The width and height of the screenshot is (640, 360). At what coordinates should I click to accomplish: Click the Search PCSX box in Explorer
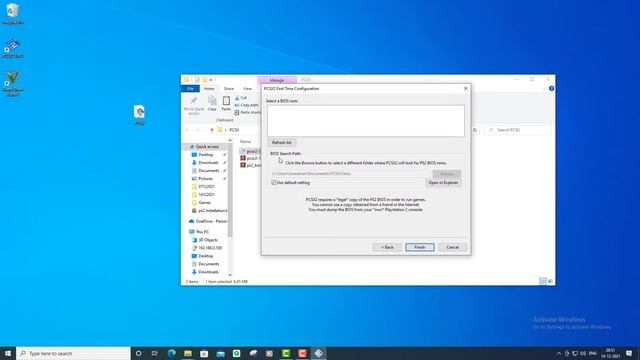pyautogui.click(x=518, y=130)
